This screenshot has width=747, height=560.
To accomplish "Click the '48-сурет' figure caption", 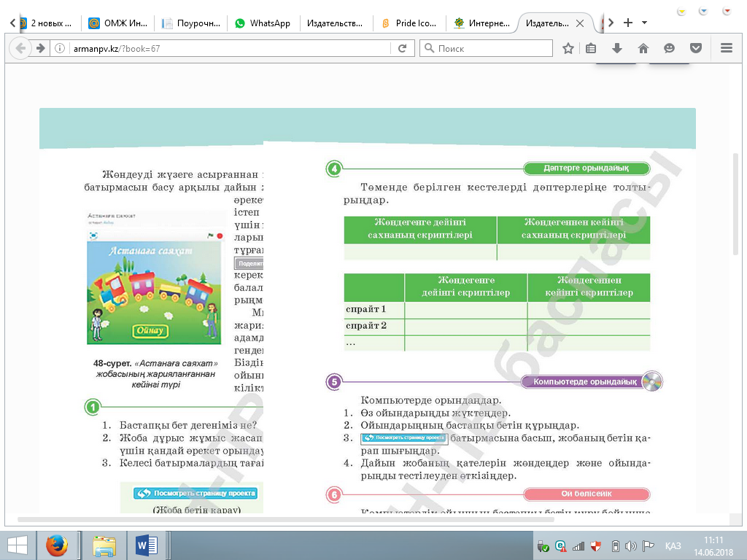I will coord(155,373).
